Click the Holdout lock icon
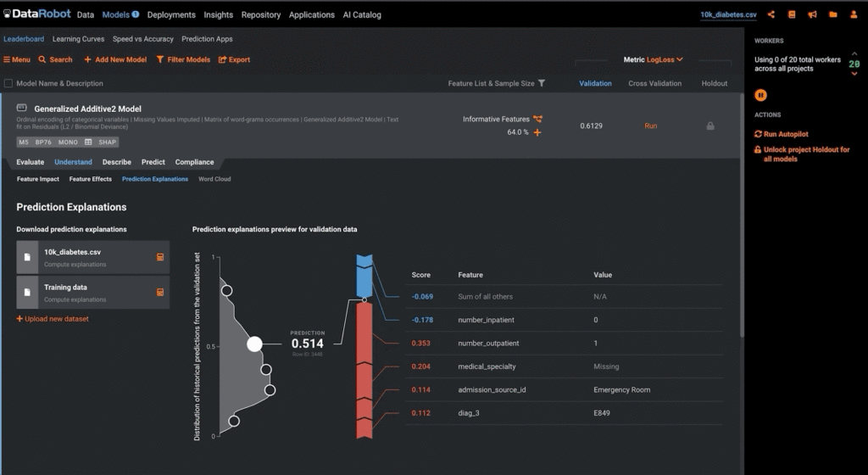868x475 pixels. (710, 126)
